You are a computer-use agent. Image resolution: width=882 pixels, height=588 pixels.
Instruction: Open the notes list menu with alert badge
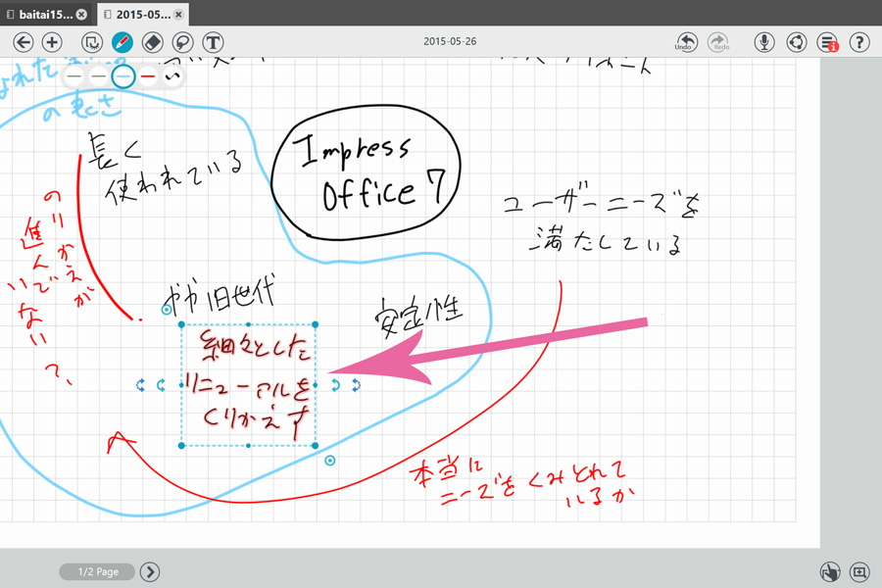828,42
